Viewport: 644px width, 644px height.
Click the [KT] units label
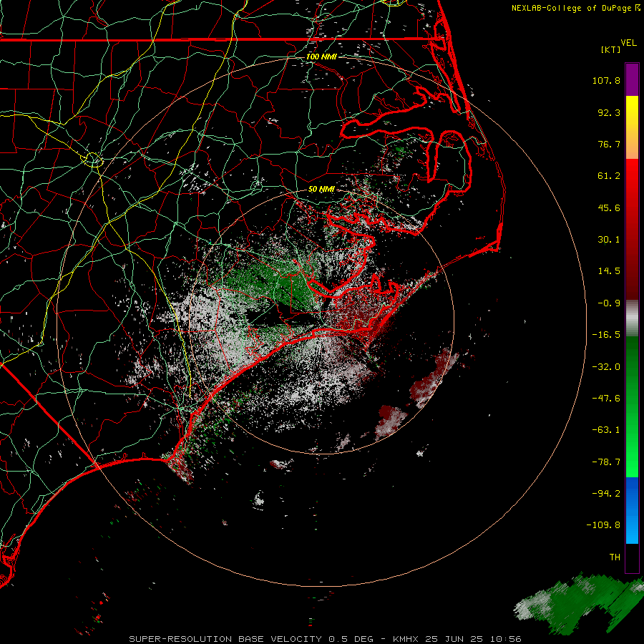[x=611, y=49]
